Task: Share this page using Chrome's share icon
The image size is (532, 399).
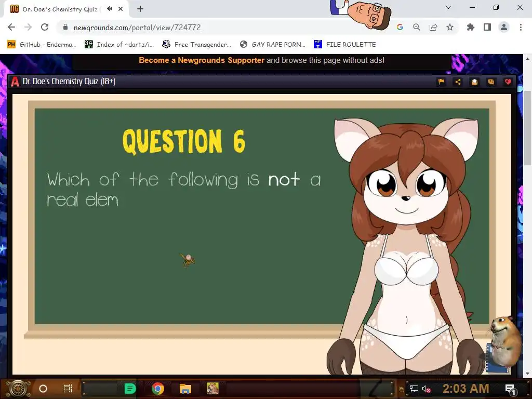Action: (433, 27)
